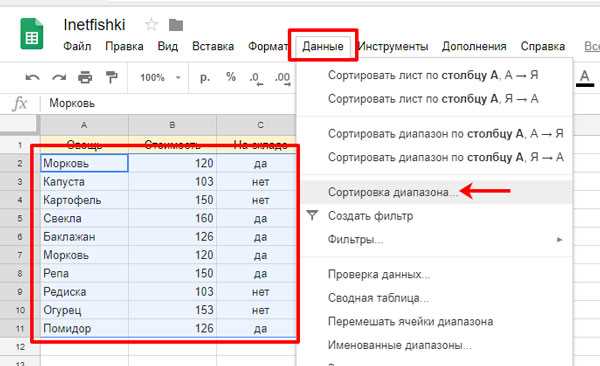Screen dimensions: 600x366
Task: Open the Справка menu
Action: 543,46
